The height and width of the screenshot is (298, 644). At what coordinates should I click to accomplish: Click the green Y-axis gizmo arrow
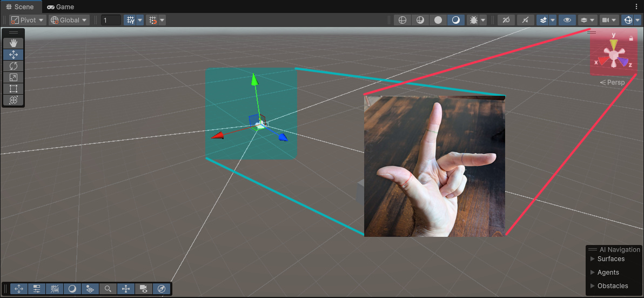[x=254, y=80]
